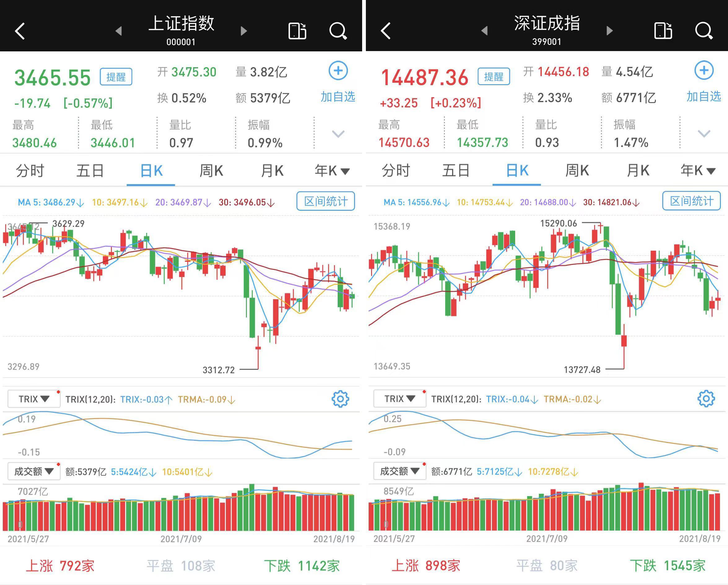Expand 上证指数 quote details chevron
The image size is (728, 585).
(338, 134)
